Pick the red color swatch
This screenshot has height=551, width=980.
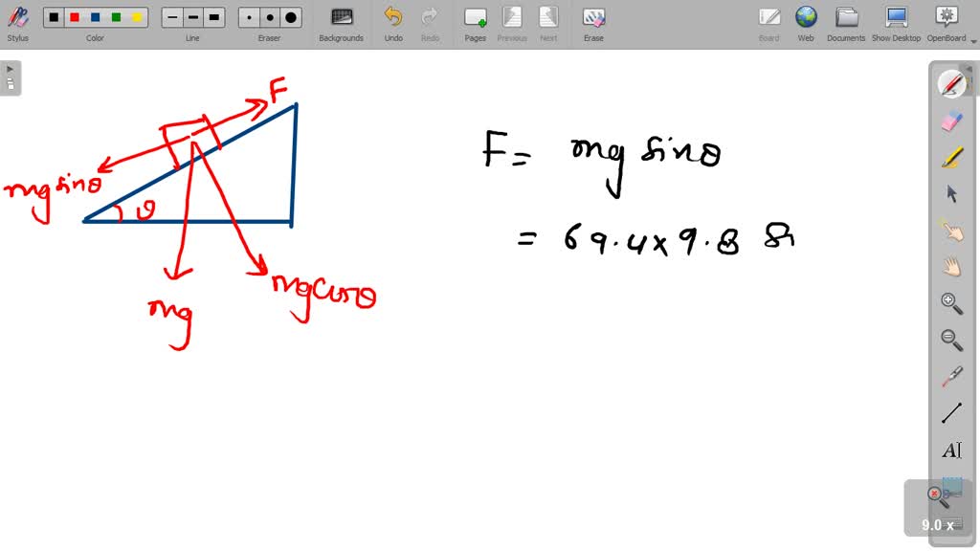tap(75, 17)
